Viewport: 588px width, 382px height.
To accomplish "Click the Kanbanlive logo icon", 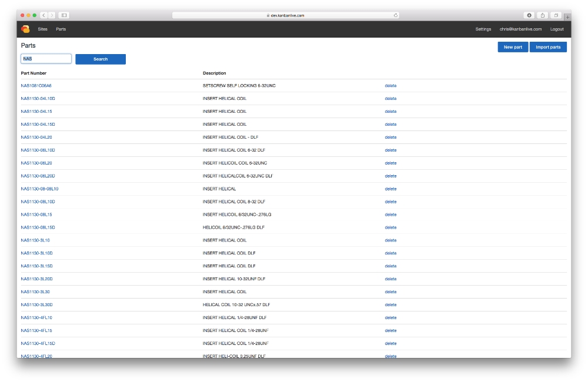I will click(25, 29).
